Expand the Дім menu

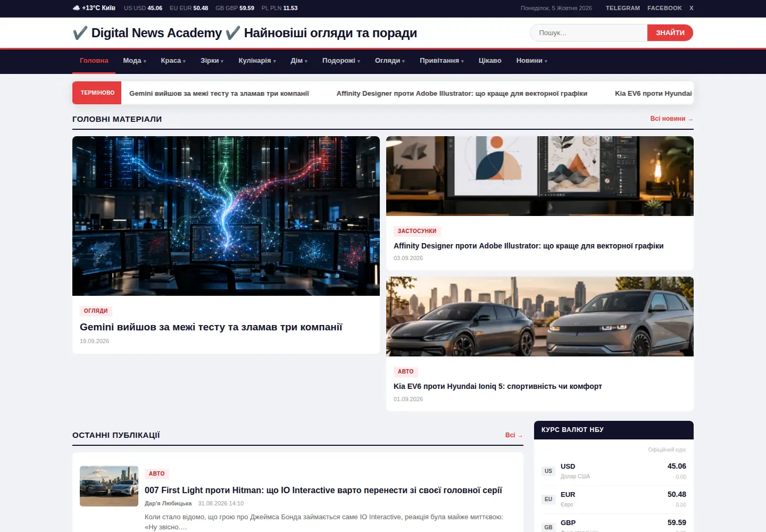point(299,61)
